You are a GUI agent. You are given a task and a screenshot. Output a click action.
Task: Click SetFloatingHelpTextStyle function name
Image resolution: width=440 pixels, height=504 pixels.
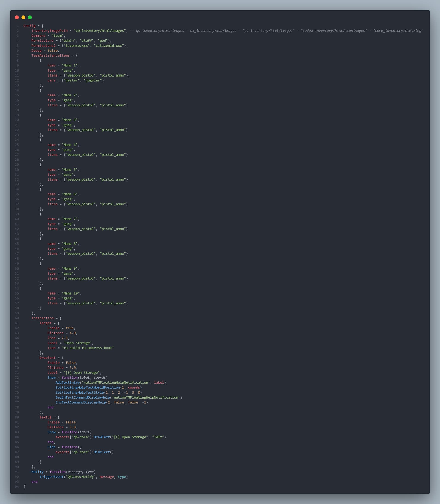click(x=80, y=392)
